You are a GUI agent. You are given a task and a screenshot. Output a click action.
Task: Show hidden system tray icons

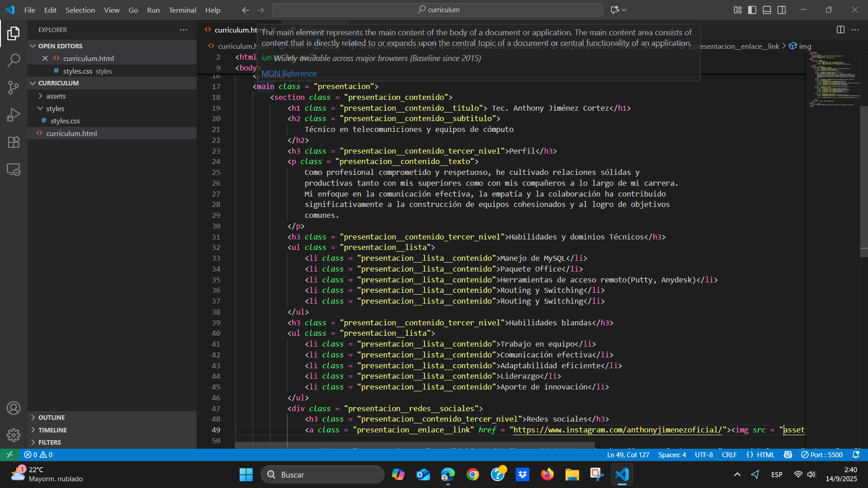click(x=737, y=474)
